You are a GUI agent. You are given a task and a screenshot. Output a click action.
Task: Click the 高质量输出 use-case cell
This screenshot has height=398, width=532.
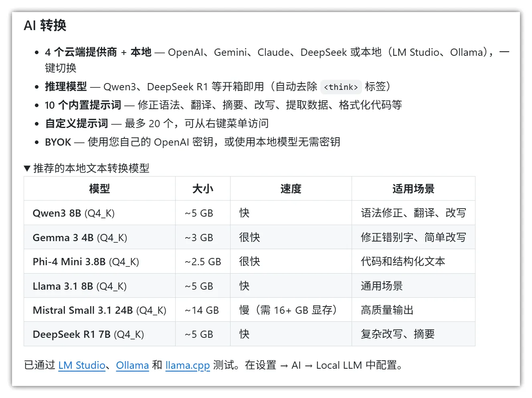pos(387,310)
